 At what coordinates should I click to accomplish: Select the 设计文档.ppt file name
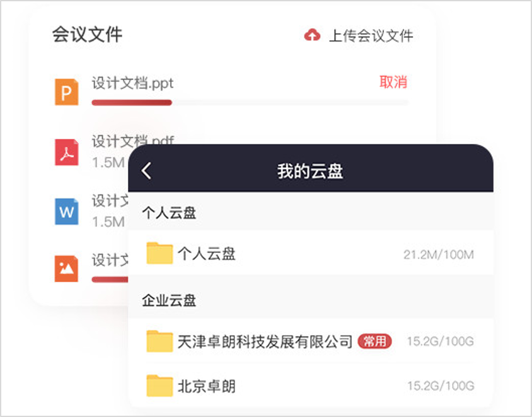click(x=132, y=83)
